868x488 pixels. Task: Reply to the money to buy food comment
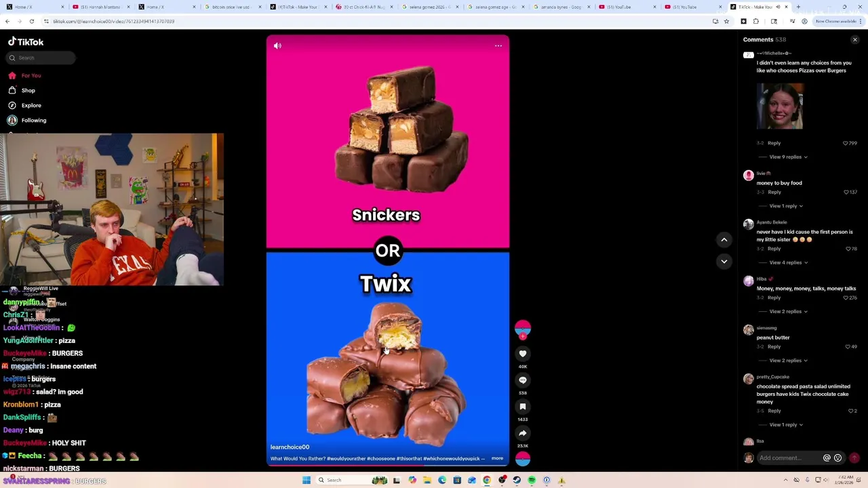(x=774, y=192)
